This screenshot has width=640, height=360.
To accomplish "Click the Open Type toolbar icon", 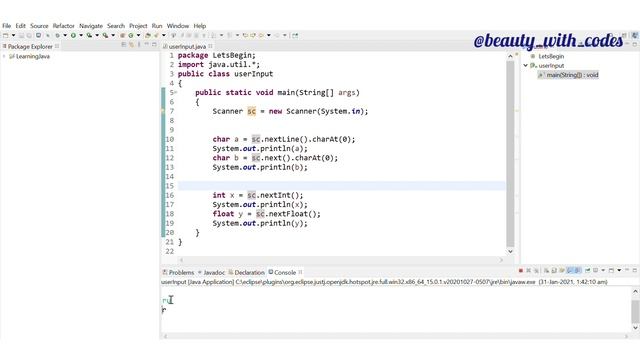I will click(148, 36).
